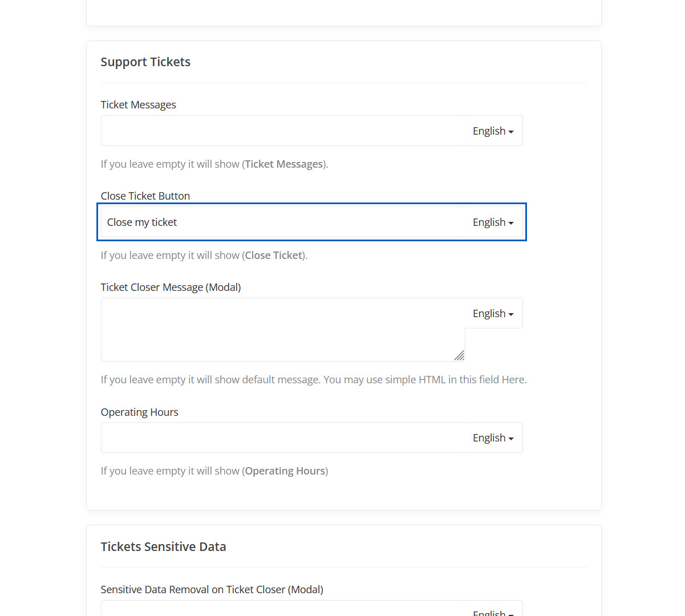
Task: Click the 'Close my ticket' text field
Action: [x=282, y=222]
